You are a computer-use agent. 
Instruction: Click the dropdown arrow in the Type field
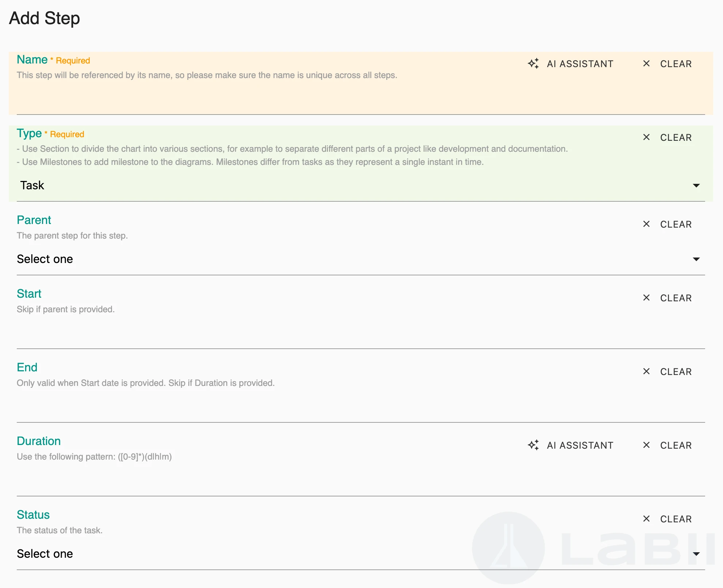point(696,185)
